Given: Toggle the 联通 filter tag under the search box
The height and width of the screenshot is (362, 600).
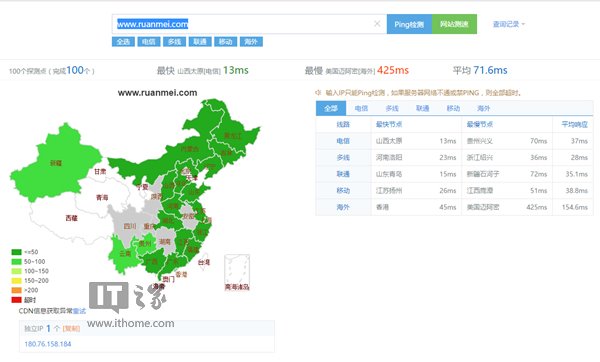Looking at the screenshot, I should [200, 42].
